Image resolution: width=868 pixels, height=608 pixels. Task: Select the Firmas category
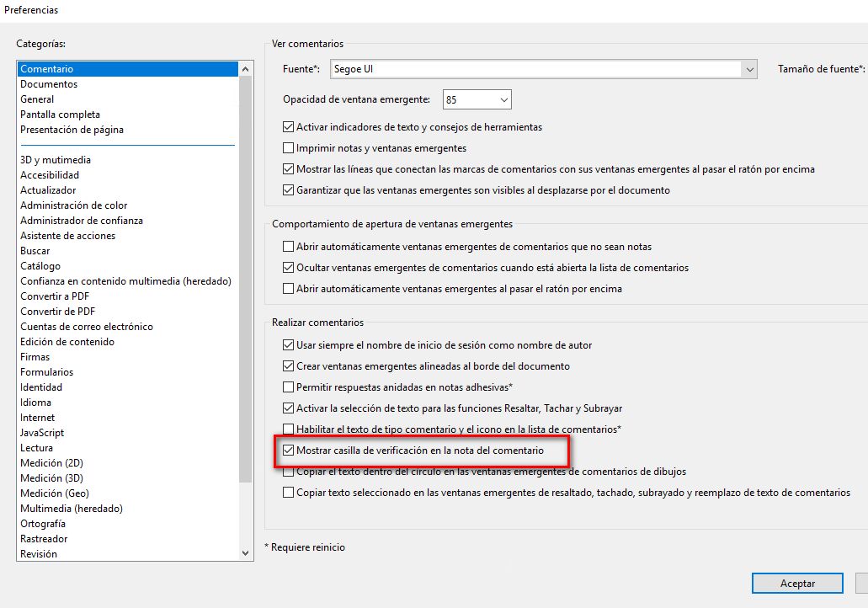click(35, 356)
